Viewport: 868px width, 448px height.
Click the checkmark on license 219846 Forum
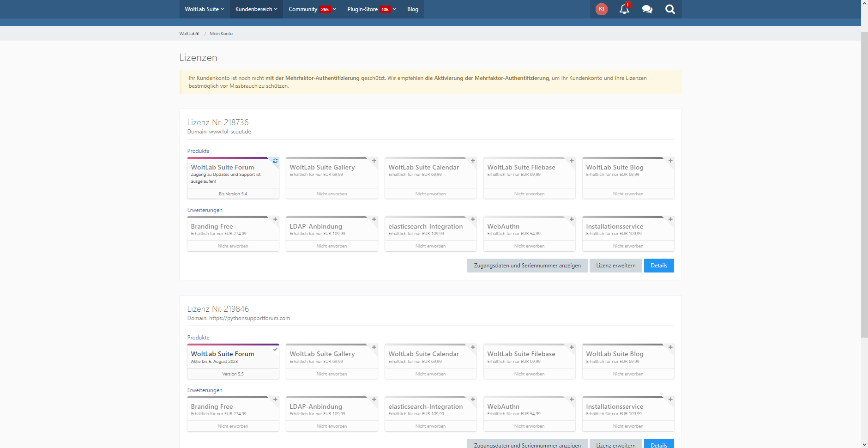[275, 349]
